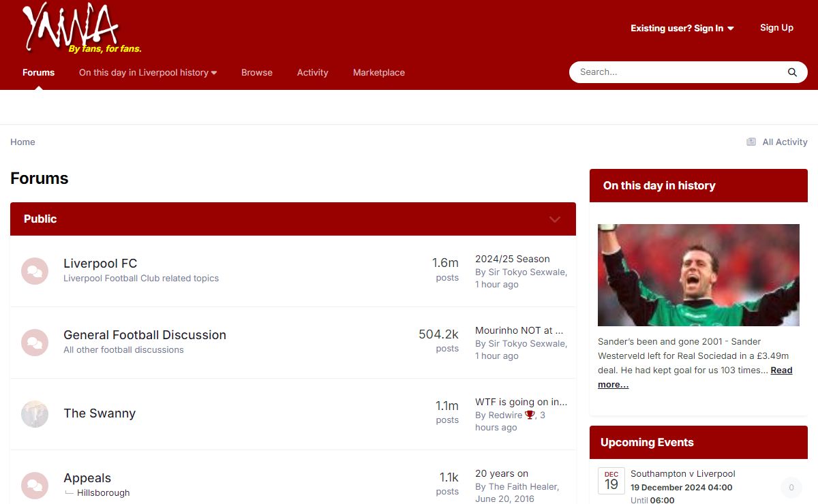Open the Mourinho NOT at... topic

(x=519, y=330)
